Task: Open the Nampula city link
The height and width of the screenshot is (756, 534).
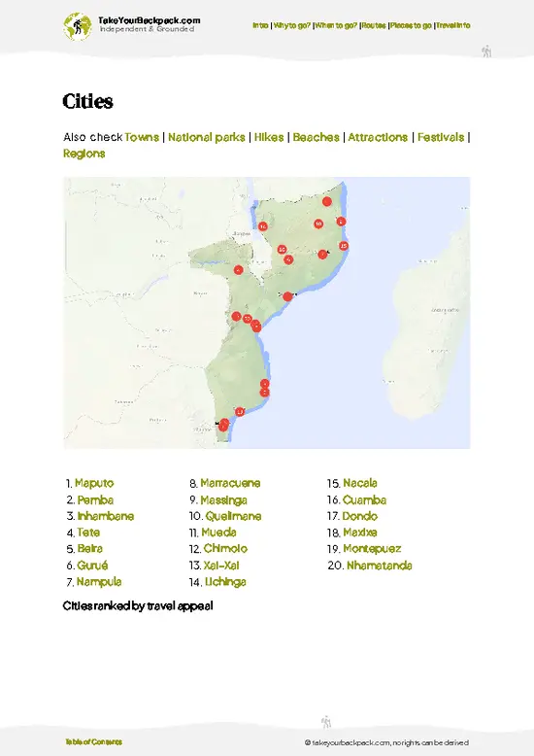Action: coord(99,582)
